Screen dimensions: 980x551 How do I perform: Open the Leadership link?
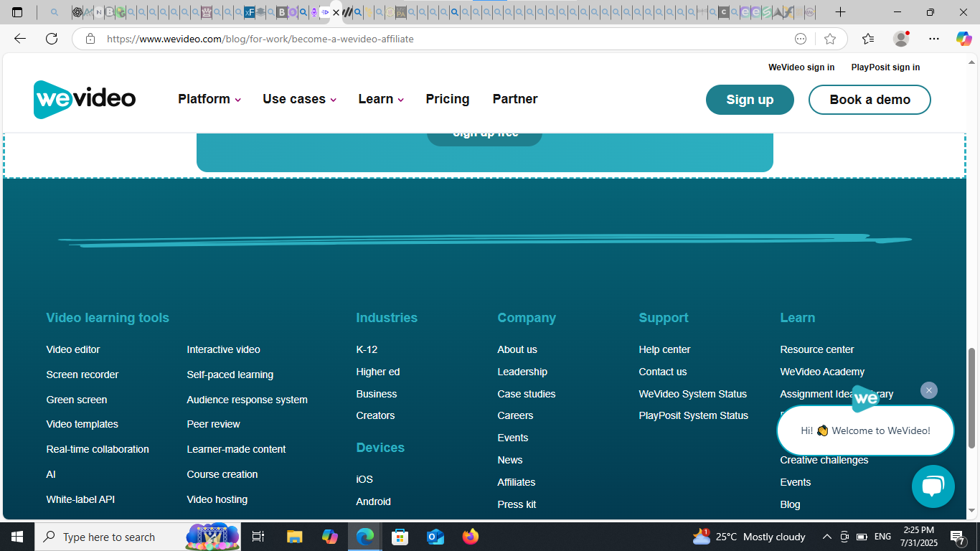pyautogui.click(x=522, y=372)
